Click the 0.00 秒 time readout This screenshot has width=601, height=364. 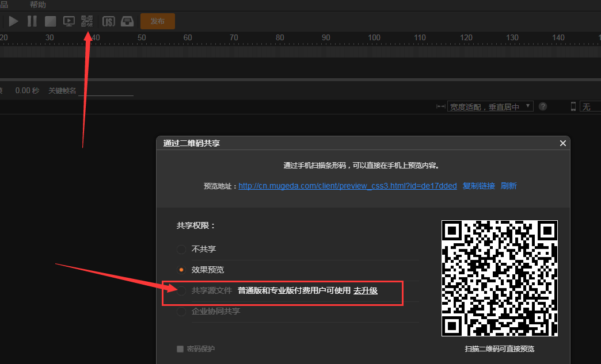click(27, 91)
